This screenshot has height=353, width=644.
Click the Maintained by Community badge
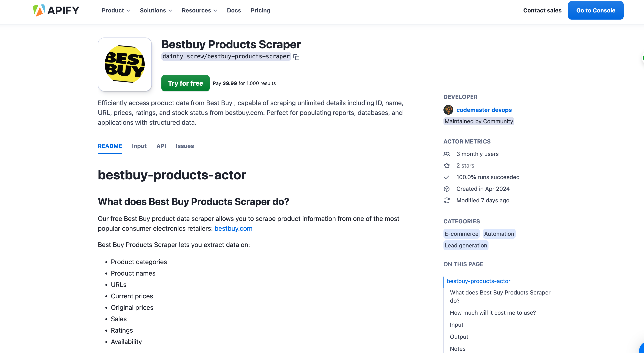pos(479,121)
